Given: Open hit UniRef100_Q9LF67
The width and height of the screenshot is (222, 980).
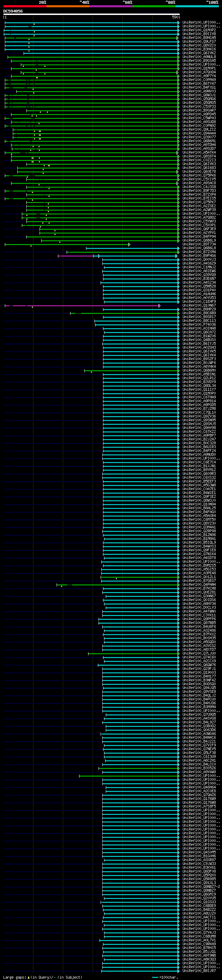Looking at the screenshot, I should [x=199, y=41].
